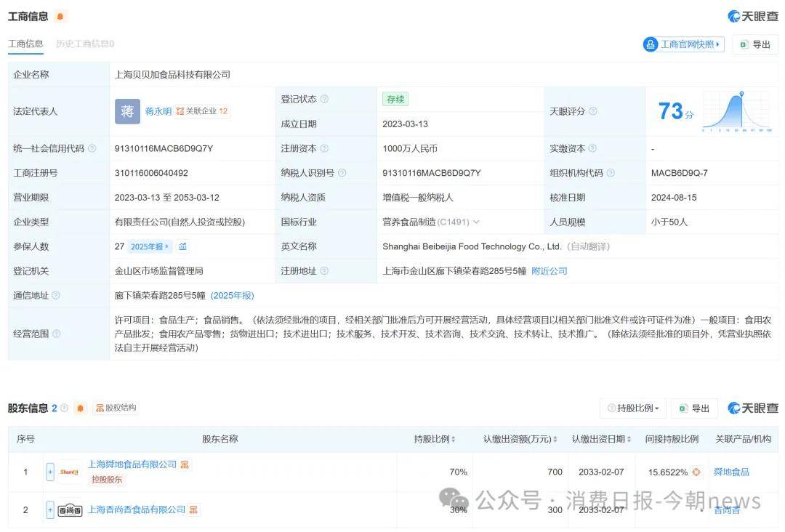Image resolution: width=785 pixels, height=532 pixels.
Task: Click the 天眼查 logo at top right
Action: 753,17
